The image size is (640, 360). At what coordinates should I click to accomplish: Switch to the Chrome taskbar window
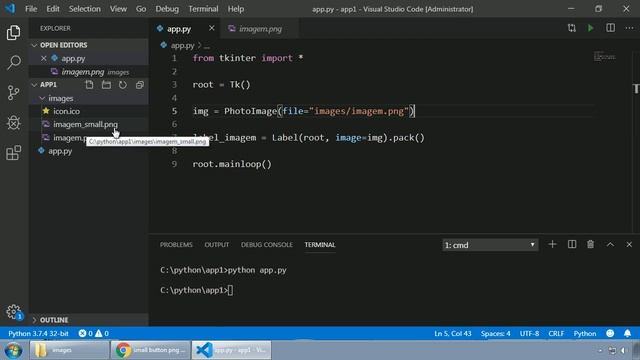click(150, 350)
